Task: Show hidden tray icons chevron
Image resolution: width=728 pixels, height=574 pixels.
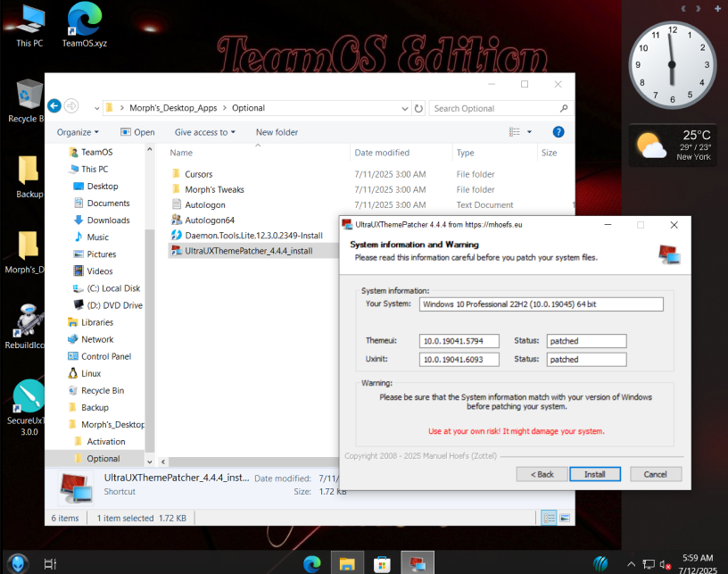Action: coord(631,564)
